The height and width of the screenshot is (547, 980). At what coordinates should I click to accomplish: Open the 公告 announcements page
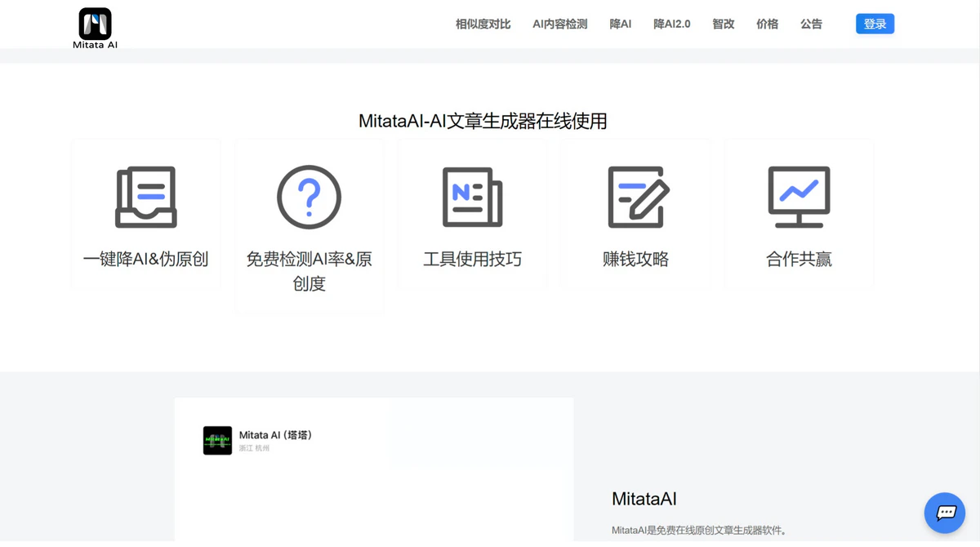click(x=811, y=24)
